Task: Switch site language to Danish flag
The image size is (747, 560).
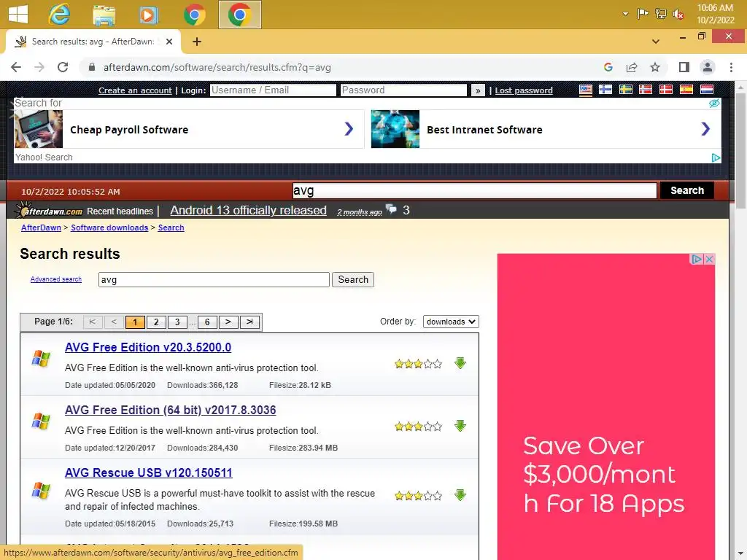Action: pos(665,90)
